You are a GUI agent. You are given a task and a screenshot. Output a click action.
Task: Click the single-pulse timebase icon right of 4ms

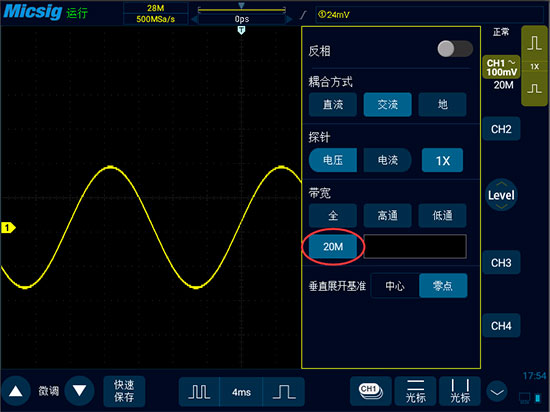coord(283,392)
